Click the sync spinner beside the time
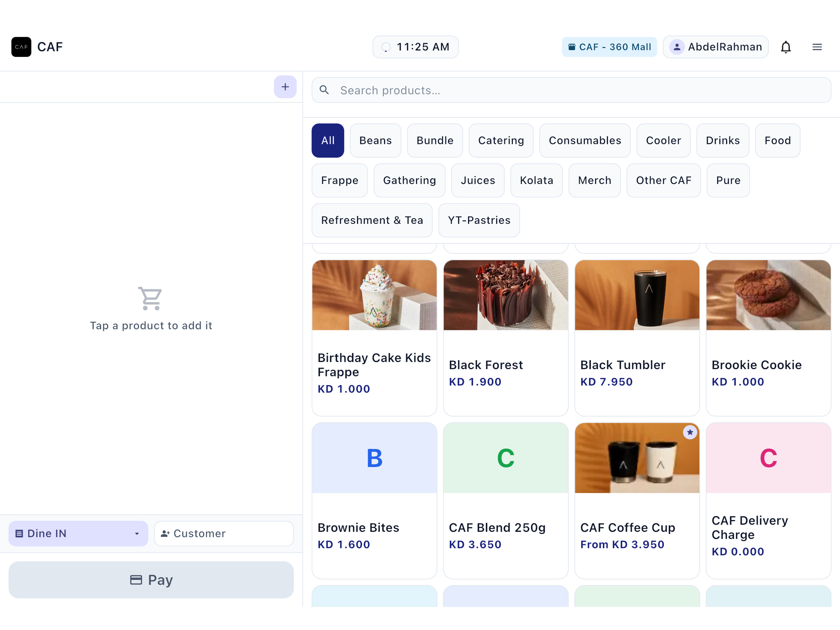Viewport: 840px width, 630px height. point(386,47)
